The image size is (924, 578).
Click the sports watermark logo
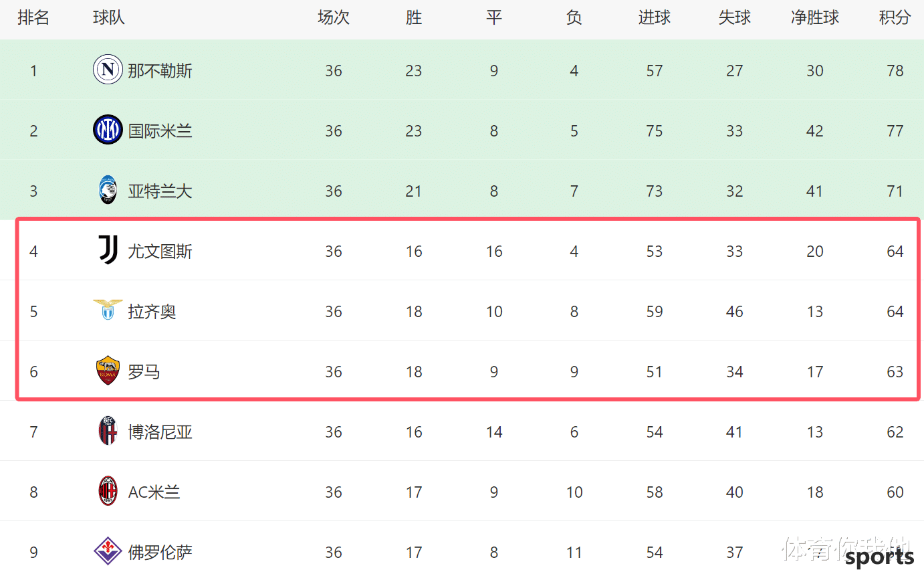click(879, 558)
